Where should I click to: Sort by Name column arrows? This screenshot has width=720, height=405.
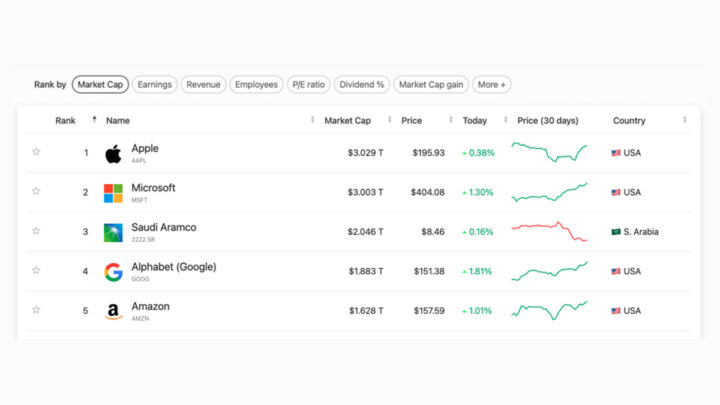tap(312, 120)
